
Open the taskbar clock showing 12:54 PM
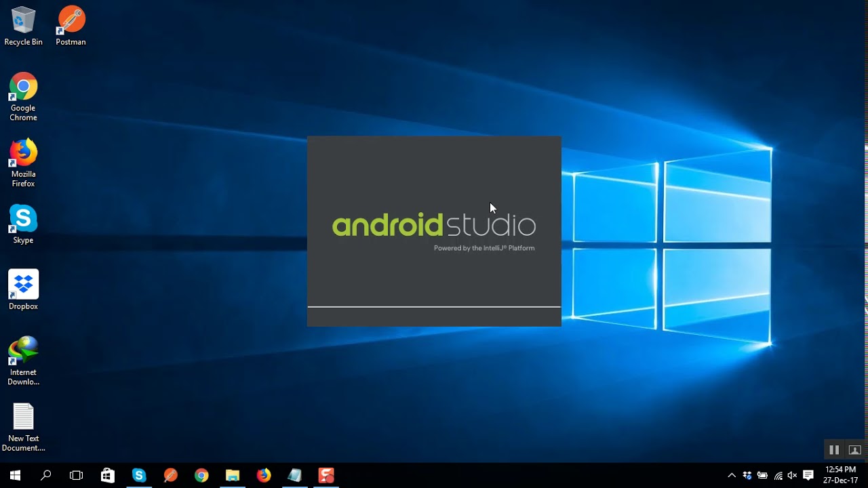click(x=841, y=474)
